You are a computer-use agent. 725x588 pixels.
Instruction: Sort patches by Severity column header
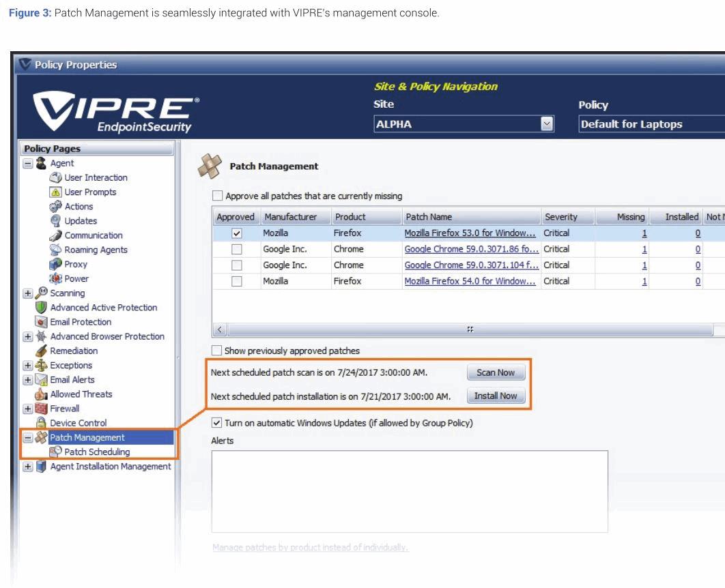[560, 217]
